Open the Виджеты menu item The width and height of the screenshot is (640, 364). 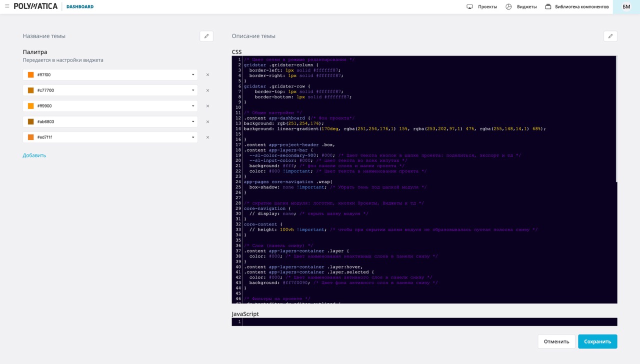click(x=527, y=7)
